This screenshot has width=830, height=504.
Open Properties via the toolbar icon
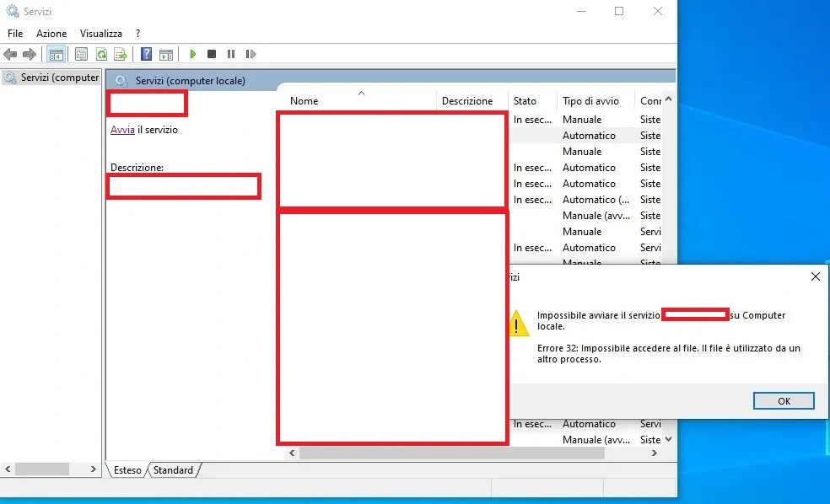pos(81,55)
